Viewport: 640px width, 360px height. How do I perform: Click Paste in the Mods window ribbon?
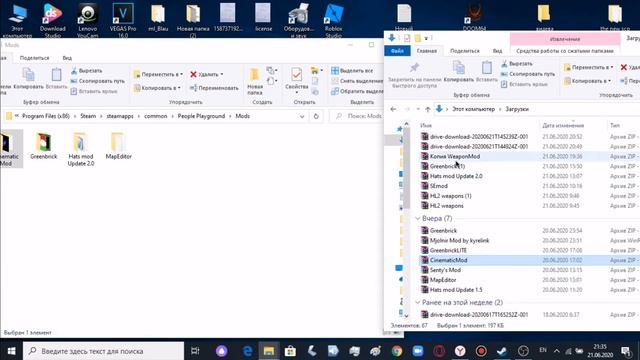56,79
